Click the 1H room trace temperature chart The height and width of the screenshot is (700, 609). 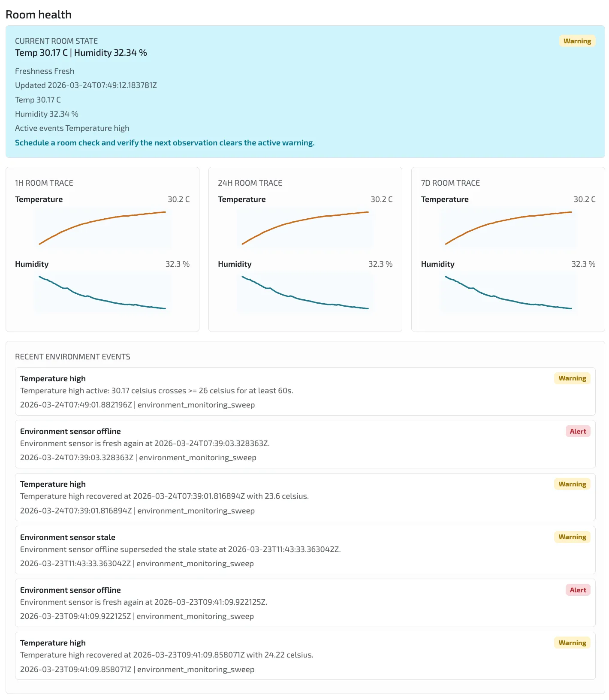(x=103, y=228)
